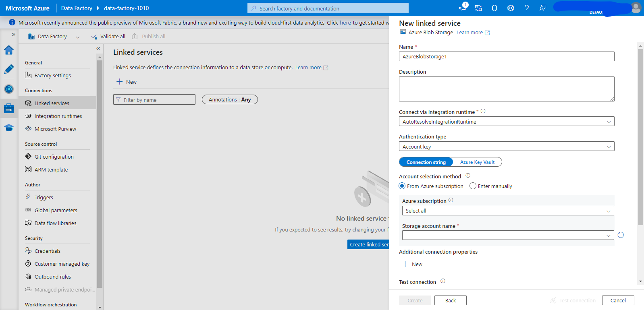
Task: Open the Manage toolbox hub
Action: click(9, 108)
